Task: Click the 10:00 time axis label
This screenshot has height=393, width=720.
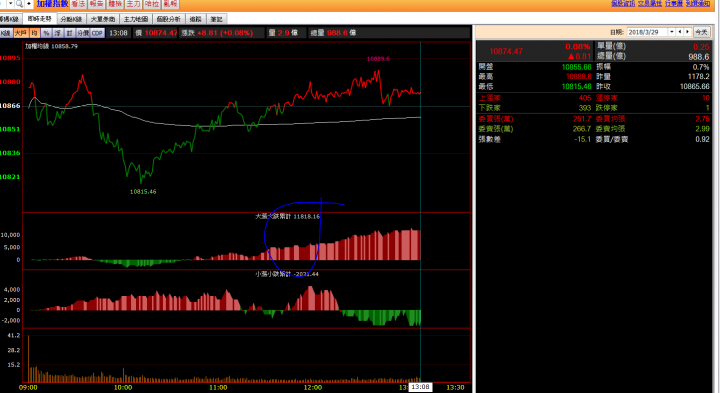Action: pos(123,387)
